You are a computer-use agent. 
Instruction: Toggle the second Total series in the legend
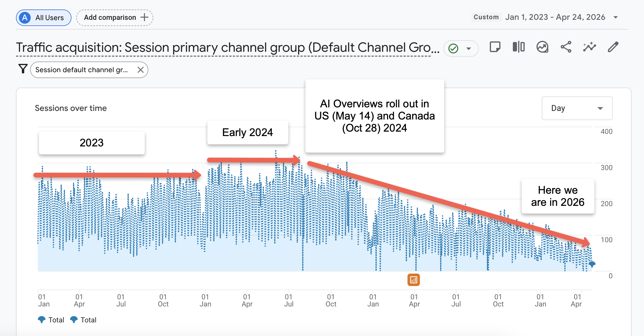coord(84,320)
